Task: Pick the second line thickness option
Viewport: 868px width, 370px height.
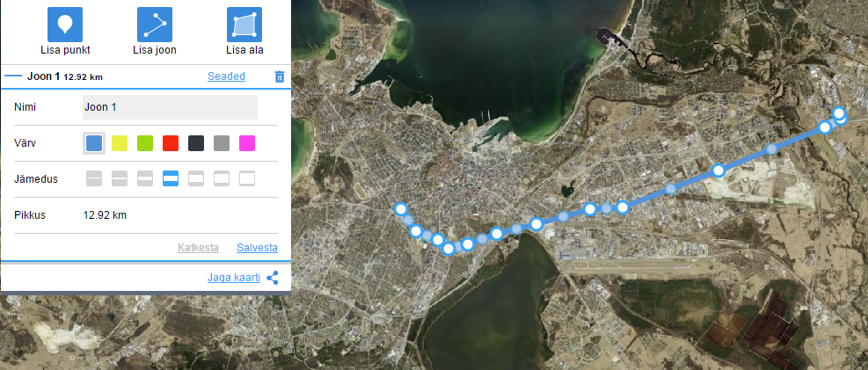Action: [120, 178]
